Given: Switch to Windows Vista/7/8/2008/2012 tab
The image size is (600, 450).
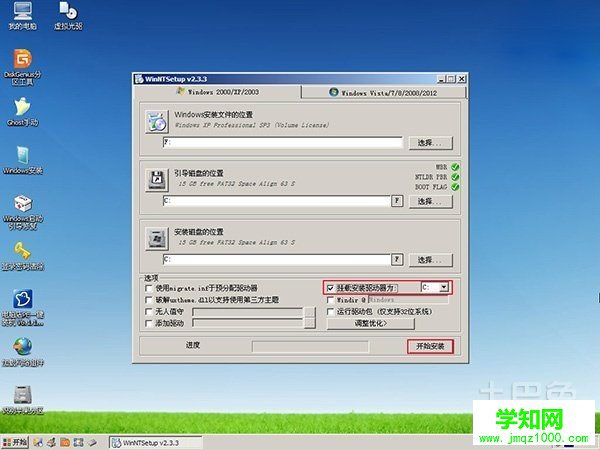Looking at the screenshot, I should 383,93.
